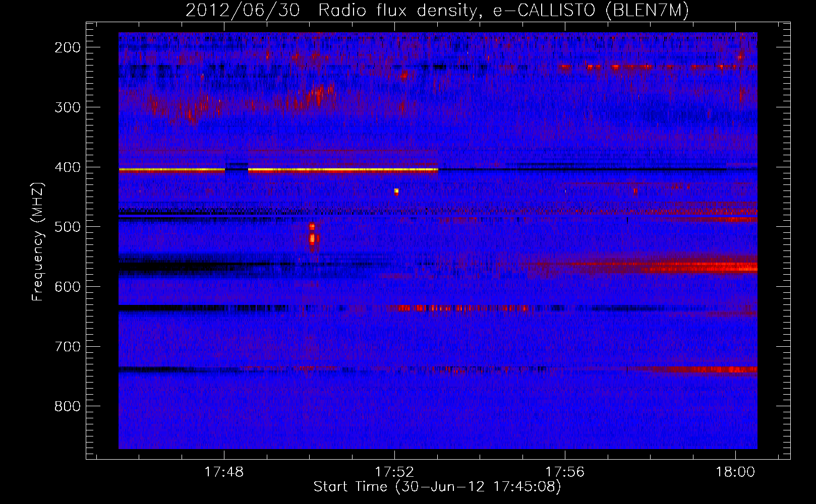This screenshot has height=504, width=816.
Task: Click the 300 frequency tick label
Action: [x=68, y=107]
